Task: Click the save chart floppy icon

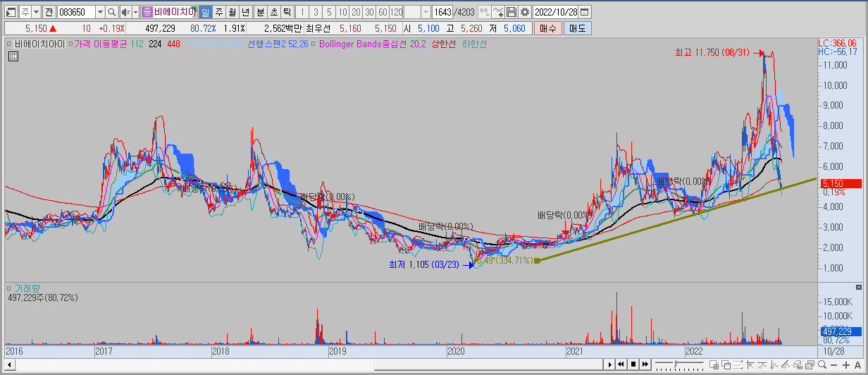Action: pos(512,12)
